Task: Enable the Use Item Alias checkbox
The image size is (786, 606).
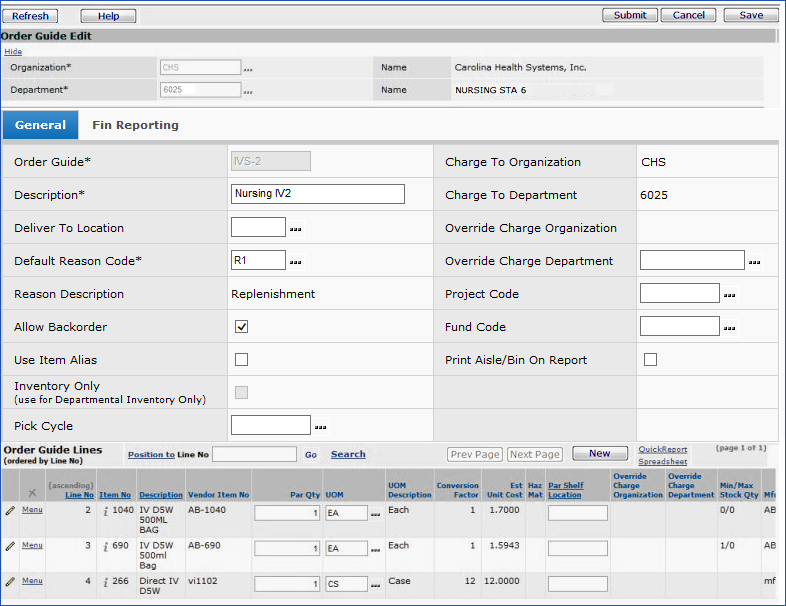Action: [x=241, y=360]
